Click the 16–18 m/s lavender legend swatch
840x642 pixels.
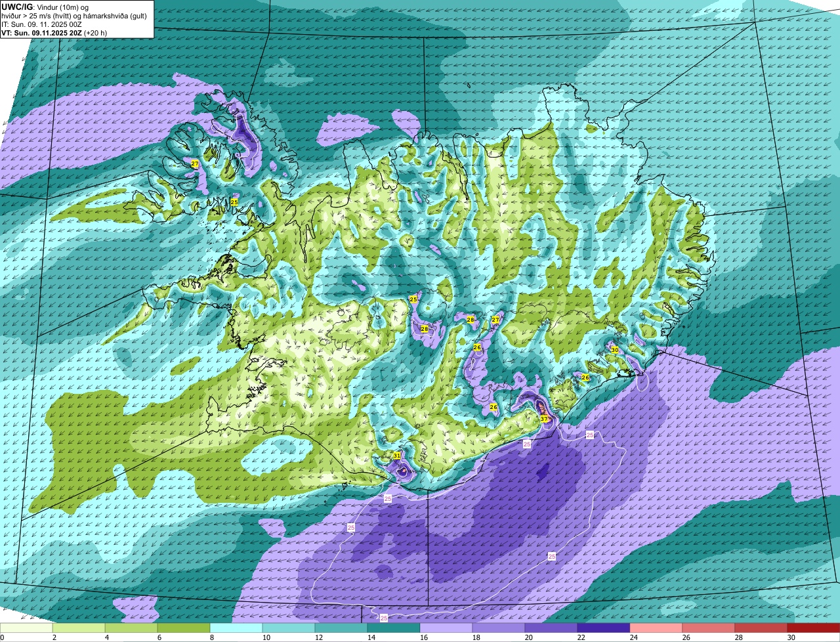click(x=446, y=628)
